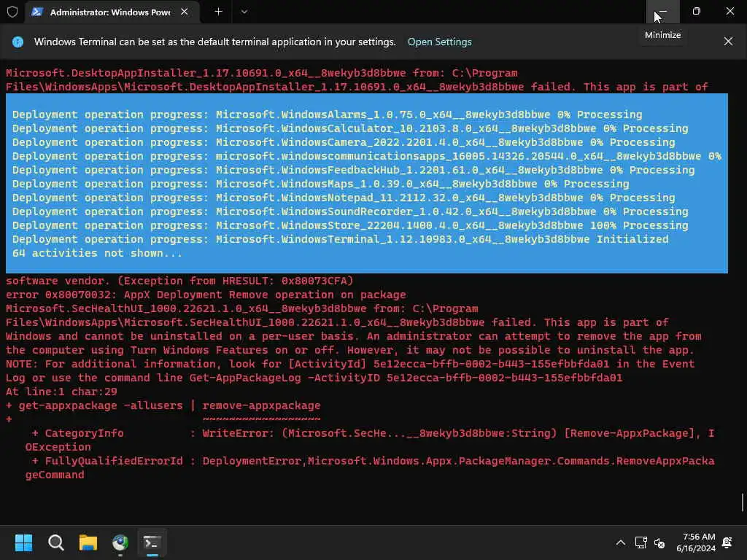Click the 'get-appxpackage -allusers' command line
747x560 pixels.
pos(163,405)
